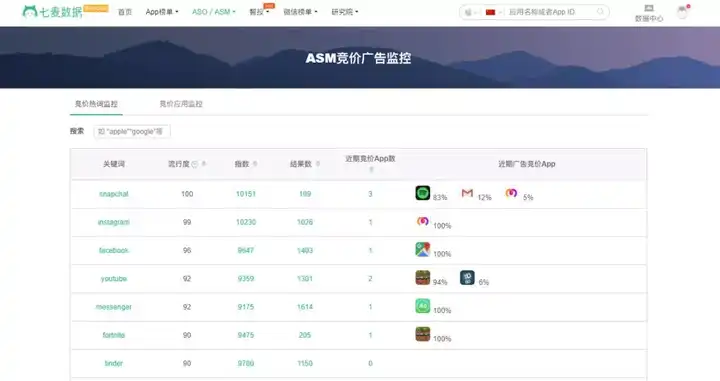
Task: Open the Gmail app icon in snapchat row
Action: [467, 193]
